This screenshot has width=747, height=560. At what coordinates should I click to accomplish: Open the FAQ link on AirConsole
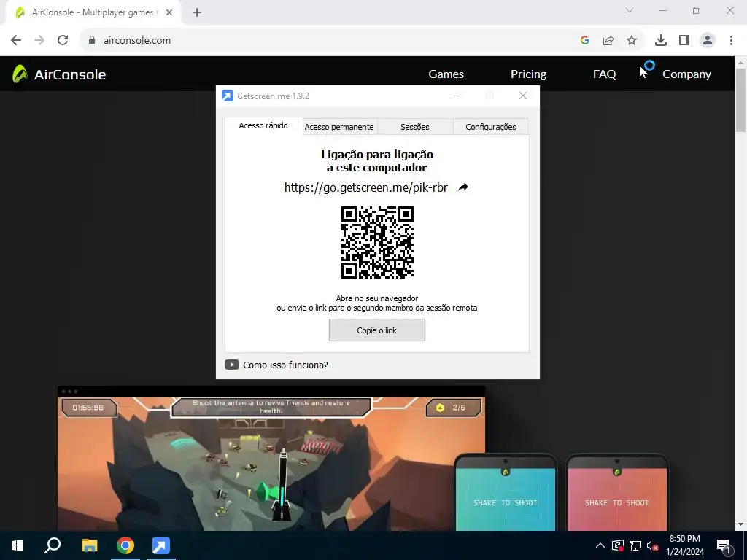(604, 74)
